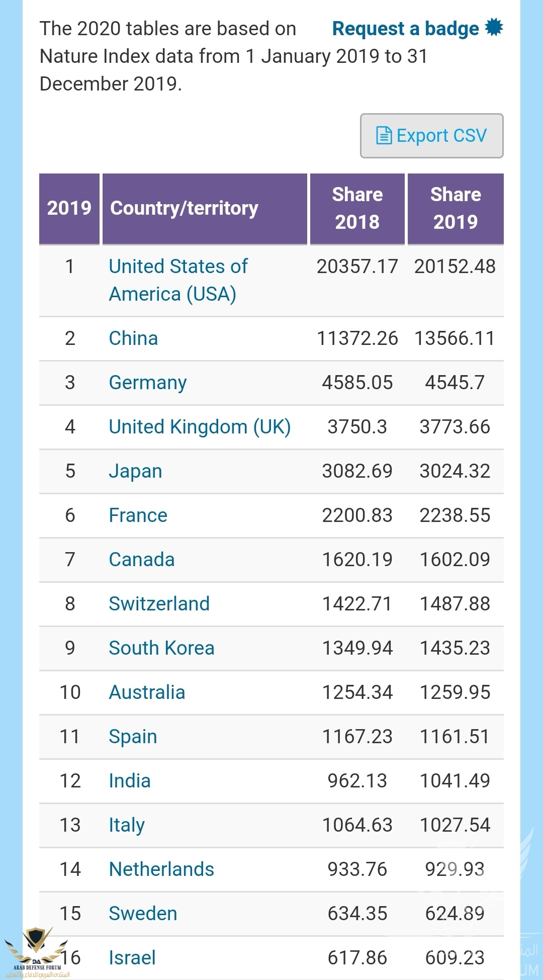Open the United Kingdom (UK) link

[200, 427]
